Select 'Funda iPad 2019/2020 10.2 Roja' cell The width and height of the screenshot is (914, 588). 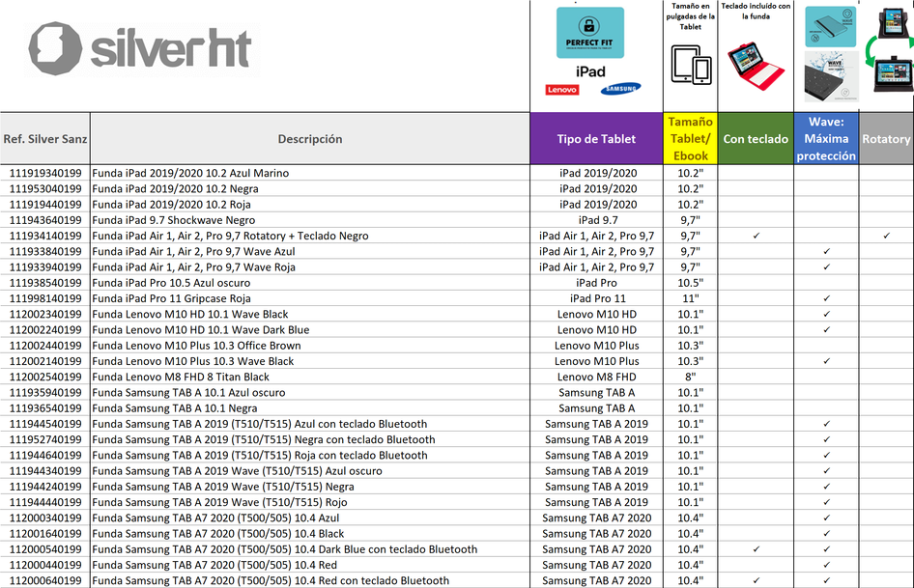pos(310,205)
